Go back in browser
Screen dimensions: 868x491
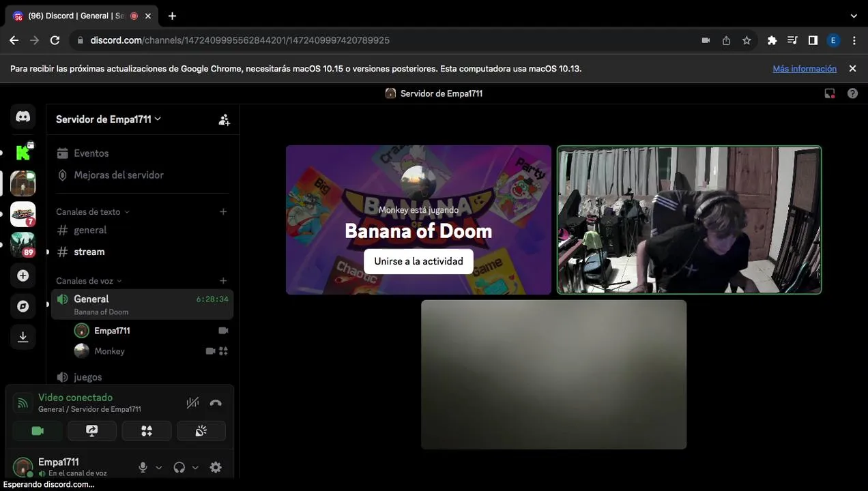tap(14, 40)
